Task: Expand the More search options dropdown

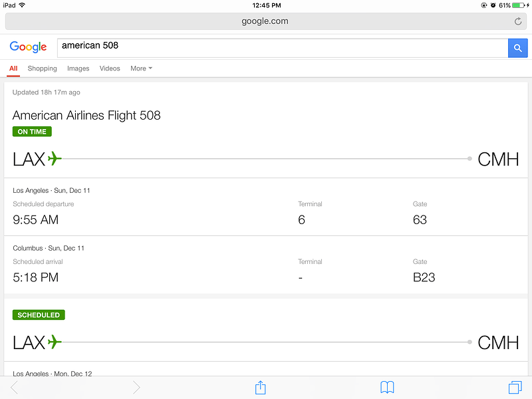Action: click(141, 68)
